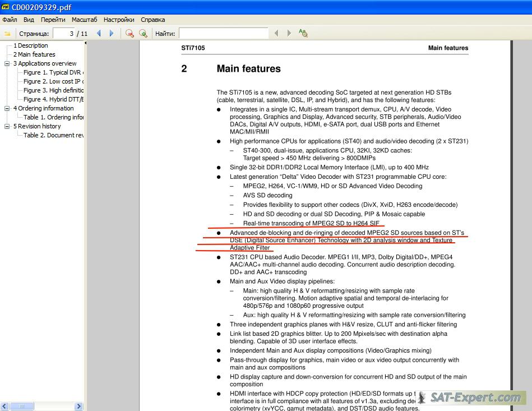Open the Настройки menu
The height and width of the screenshot is (411, 532).
click(119, 20)
